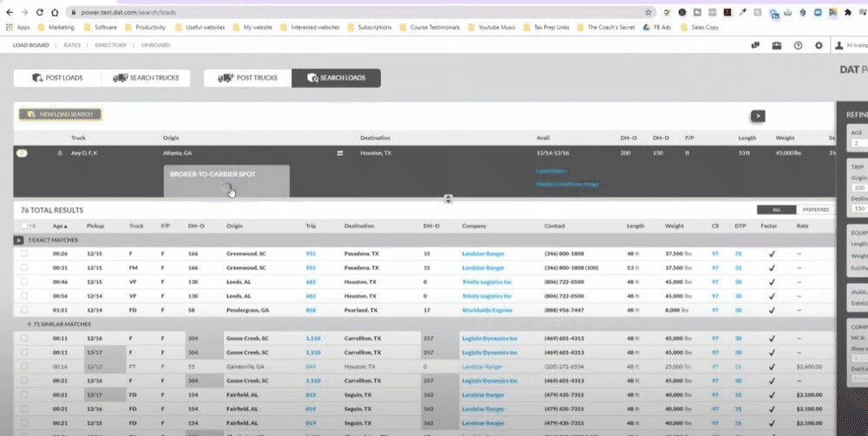Screen dimensions: 868x436
Task: Sort results by Age column
Action: [60, 226]
